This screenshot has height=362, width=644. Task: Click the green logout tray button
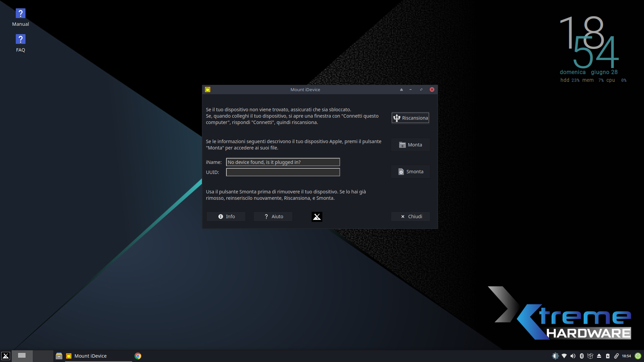[x=638, y=356]
